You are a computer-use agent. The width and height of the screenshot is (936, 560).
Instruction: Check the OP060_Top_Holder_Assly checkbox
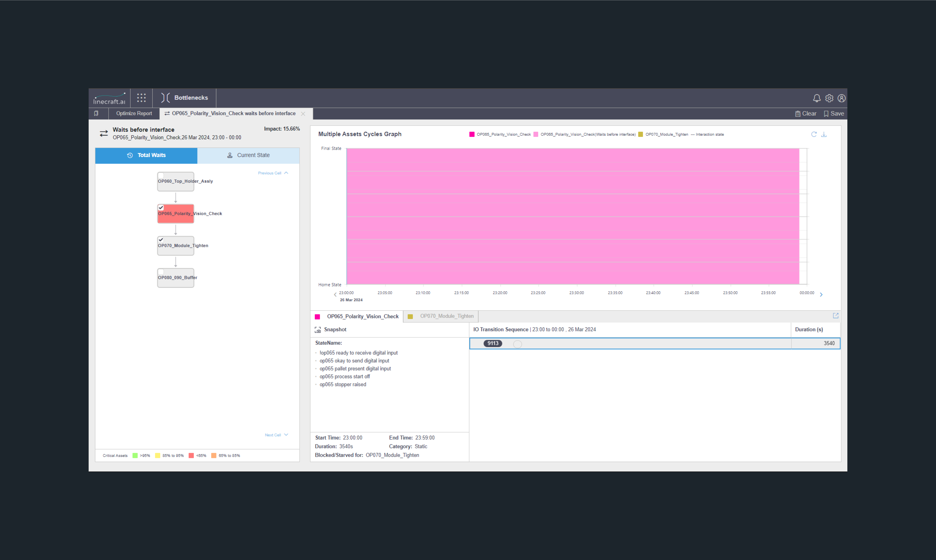click(x=161, y=175)
